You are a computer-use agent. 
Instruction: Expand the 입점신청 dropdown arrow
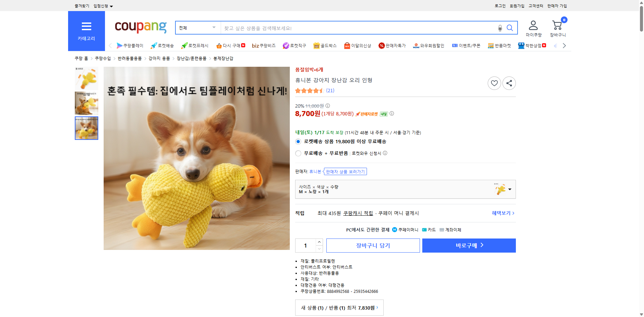point(112,6)
